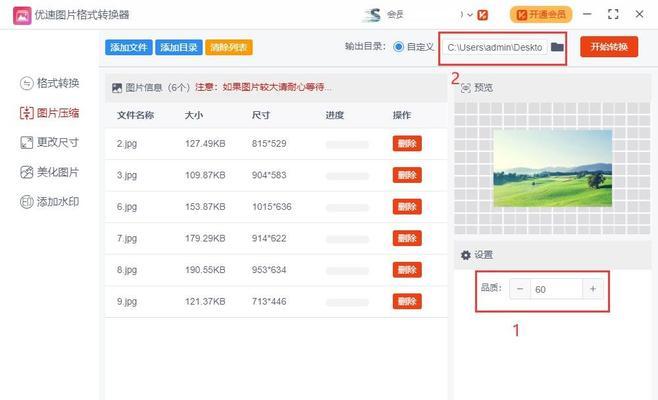Viewport: 658px width, 400px height.
Task: Select file name 7.jpg
Action: pyautogui.click(x=127, y=238)
